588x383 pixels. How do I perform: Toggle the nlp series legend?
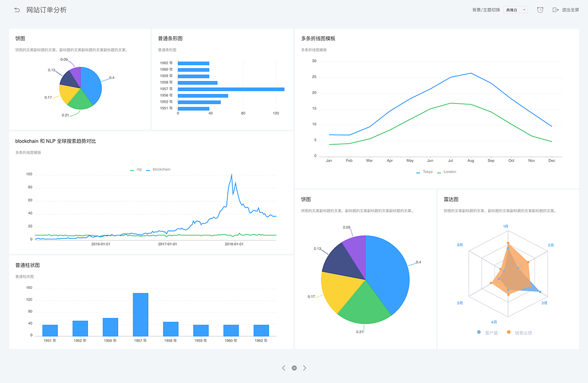pos(136,170)
